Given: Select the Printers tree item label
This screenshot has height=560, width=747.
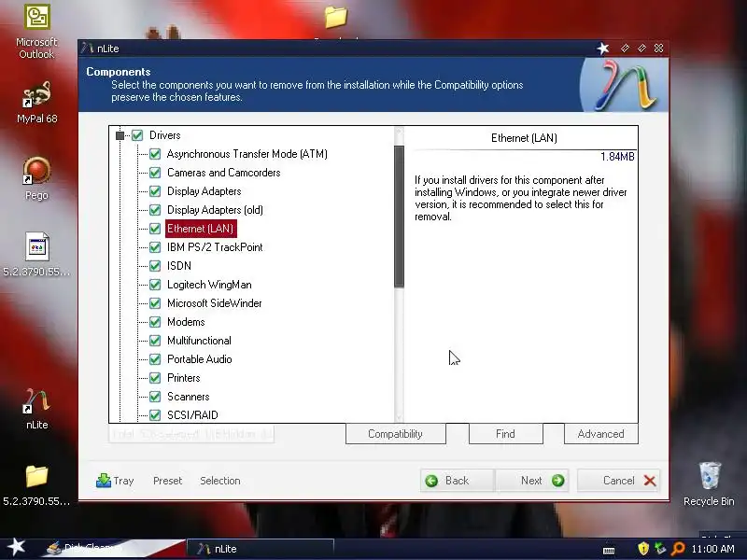Looking at the screenshot, I should pos(183,378).
